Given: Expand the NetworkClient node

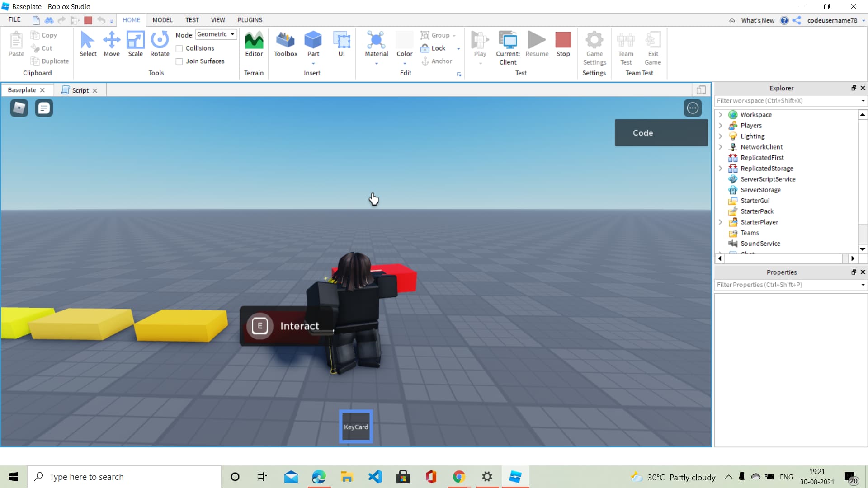Looking at the screenshot, I should 721,147.
